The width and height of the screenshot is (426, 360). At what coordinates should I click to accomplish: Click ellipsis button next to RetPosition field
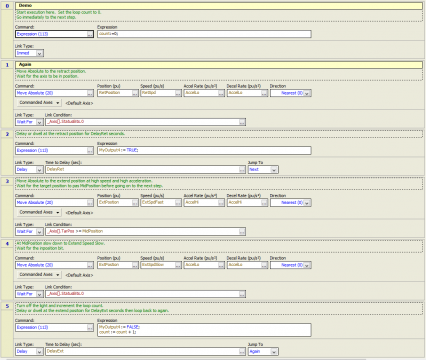(135, 93)
